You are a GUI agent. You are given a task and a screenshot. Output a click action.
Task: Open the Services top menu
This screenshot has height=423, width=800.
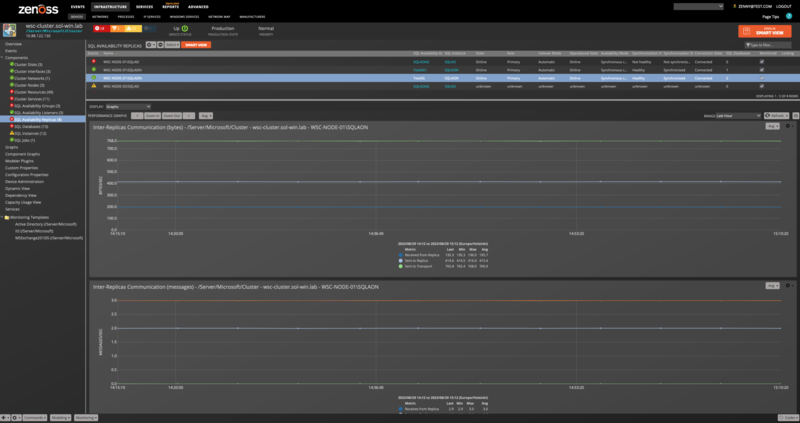point(144,7)
